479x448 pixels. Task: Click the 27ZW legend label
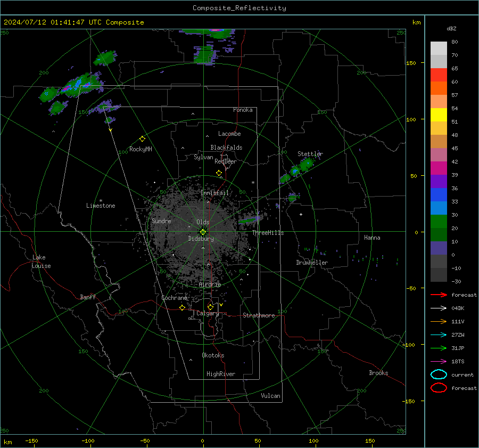click(458, 335)
